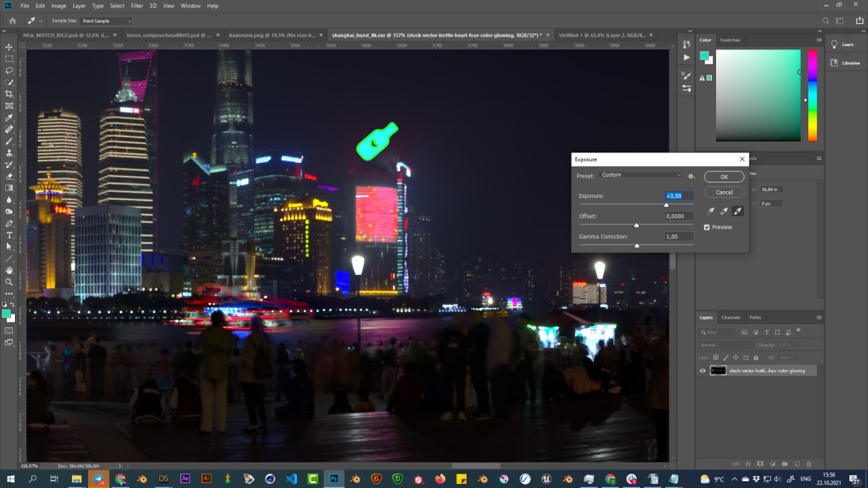Open the Preset dropdown in Exposure dialog

[x=641, y=175]
